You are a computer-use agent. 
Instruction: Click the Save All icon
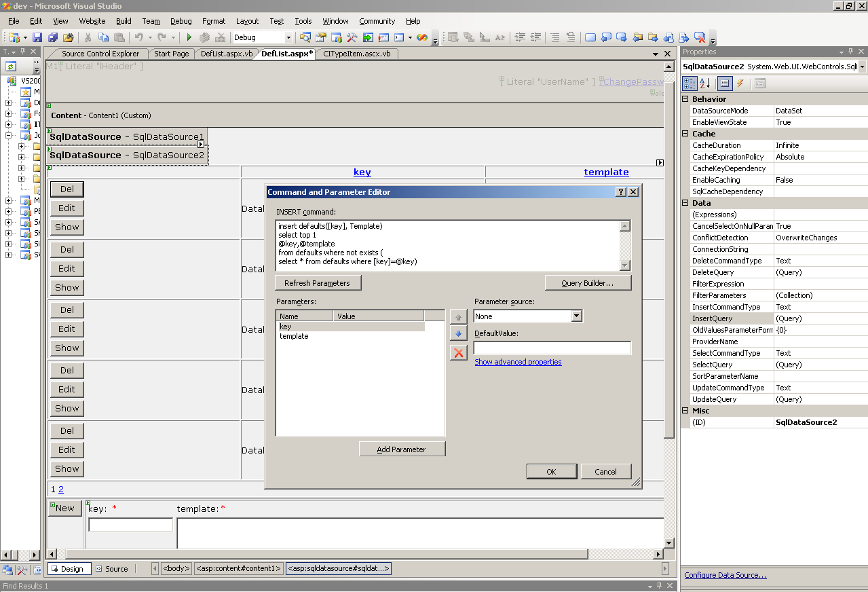(x=52, y=37)
